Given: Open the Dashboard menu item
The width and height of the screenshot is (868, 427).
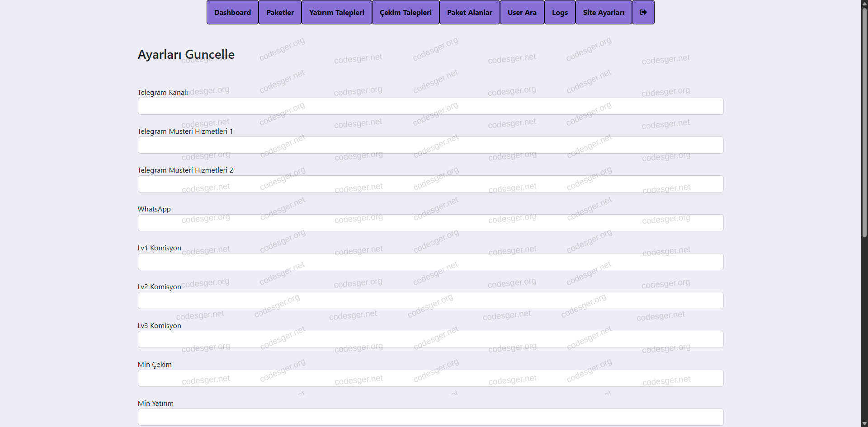Looking at the screenshot, I should (232, 12).
